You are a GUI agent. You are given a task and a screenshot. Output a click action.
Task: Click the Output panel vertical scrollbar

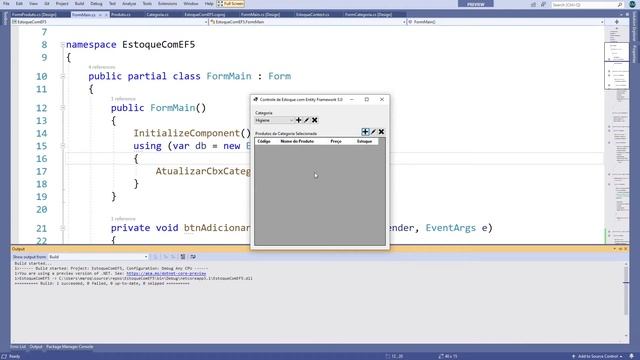point(626,300)
